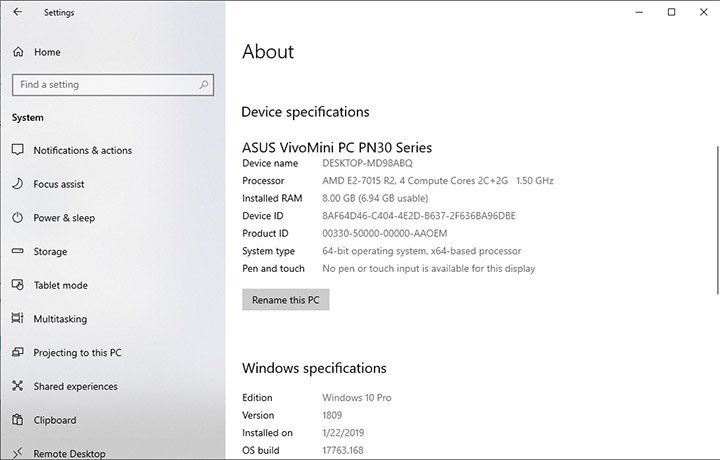Click the Multitasking icon
The image size is (720, 460).
(17, 319)
